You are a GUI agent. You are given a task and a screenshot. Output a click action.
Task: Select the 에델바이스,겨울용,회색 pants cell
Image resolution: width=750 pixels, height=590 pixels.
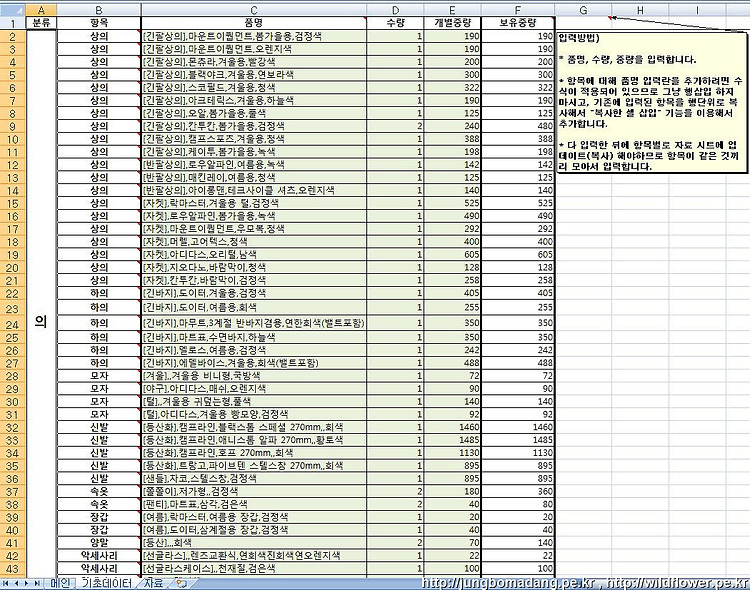click(254, 363)
